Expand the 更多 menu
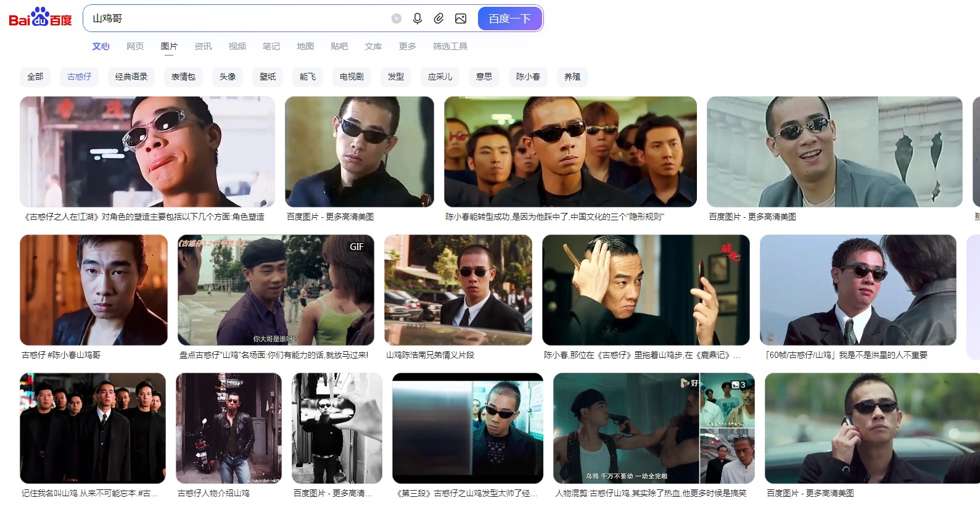 pos(408,46)
